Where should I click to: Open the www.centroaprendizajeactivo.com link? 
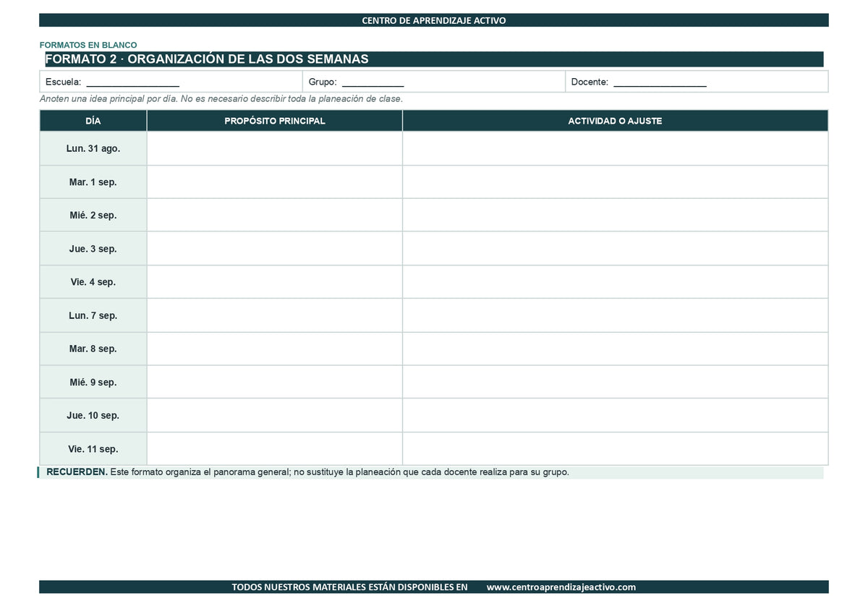[561, 587]
